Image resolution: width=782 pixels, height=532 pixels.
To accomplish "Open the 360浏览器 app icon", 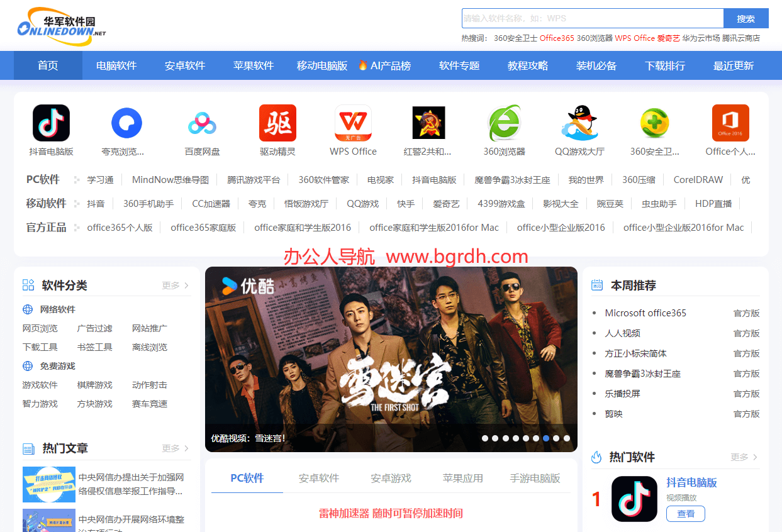I will (x=504, y=123).
